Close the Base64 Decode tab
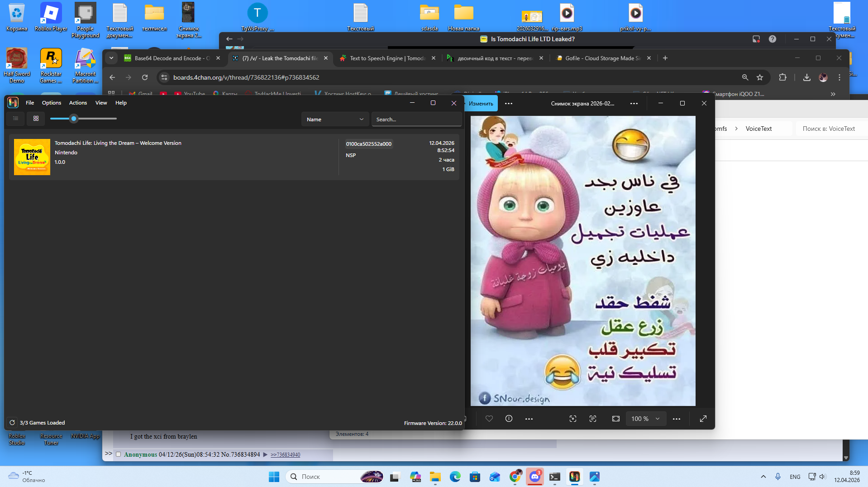This screenshot has height=487, width=868. pos(218,58)
